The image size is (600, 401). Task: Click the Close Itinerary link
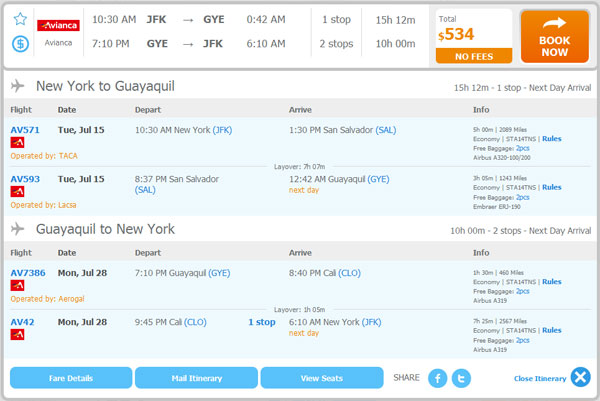click(x=540, y=378)
